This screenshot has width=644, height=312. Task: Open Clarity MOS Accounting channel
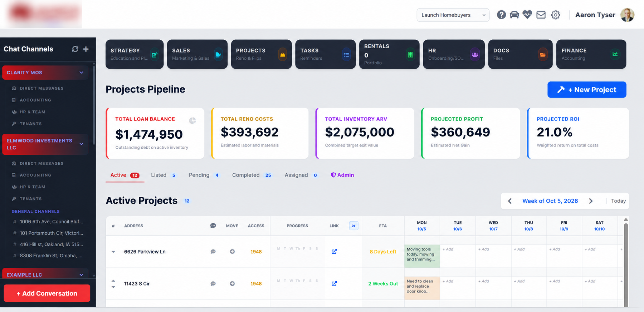(35, 100)
